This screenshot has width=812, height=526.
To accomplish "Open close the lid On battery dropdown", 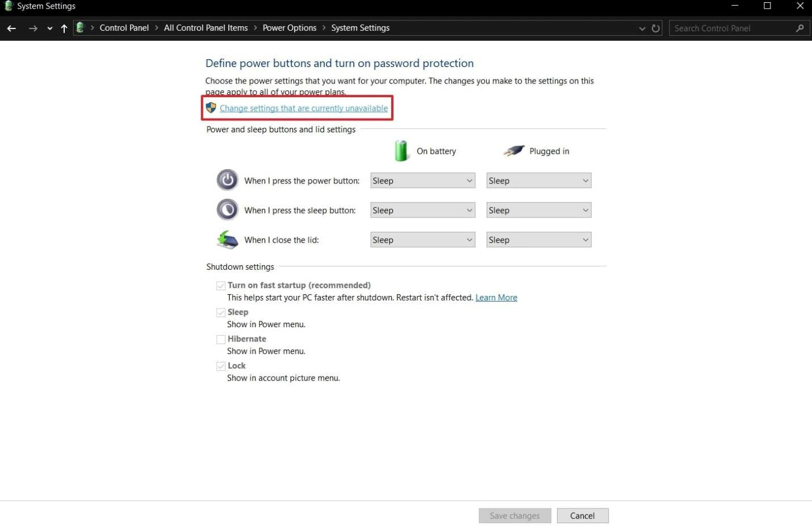I will click(x=422, y=240).
